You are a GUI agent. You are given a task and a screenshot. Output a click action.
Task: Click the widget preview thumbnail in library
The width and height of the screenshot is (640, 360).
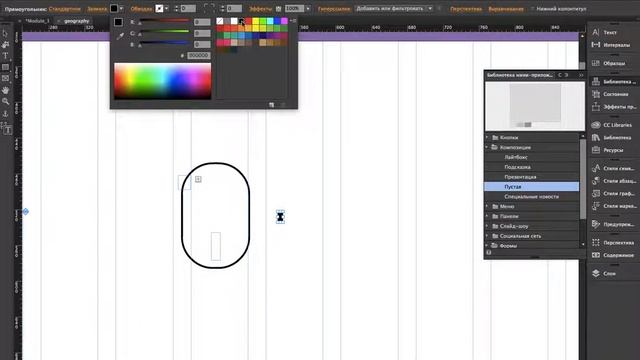535,106
